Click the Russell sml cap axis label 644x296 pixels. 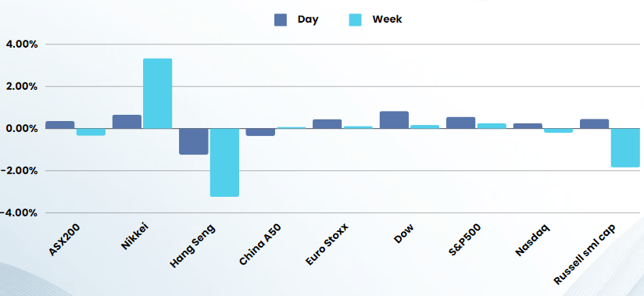tap(585, 255)
